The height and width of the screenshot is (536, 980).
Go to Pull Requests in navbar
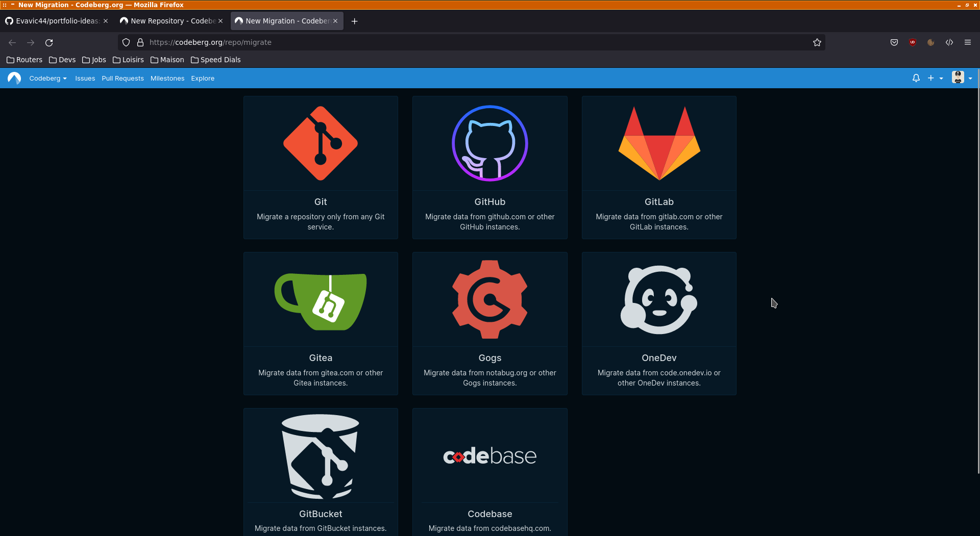tap(122, 78)
